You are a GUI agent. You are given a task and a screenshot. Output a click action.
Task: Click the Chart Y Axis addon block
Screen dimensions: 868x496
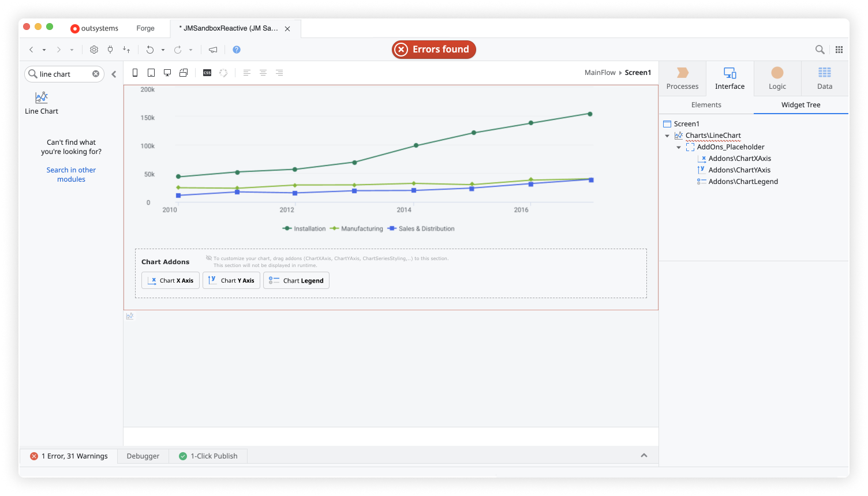click(x=231, y=280)
